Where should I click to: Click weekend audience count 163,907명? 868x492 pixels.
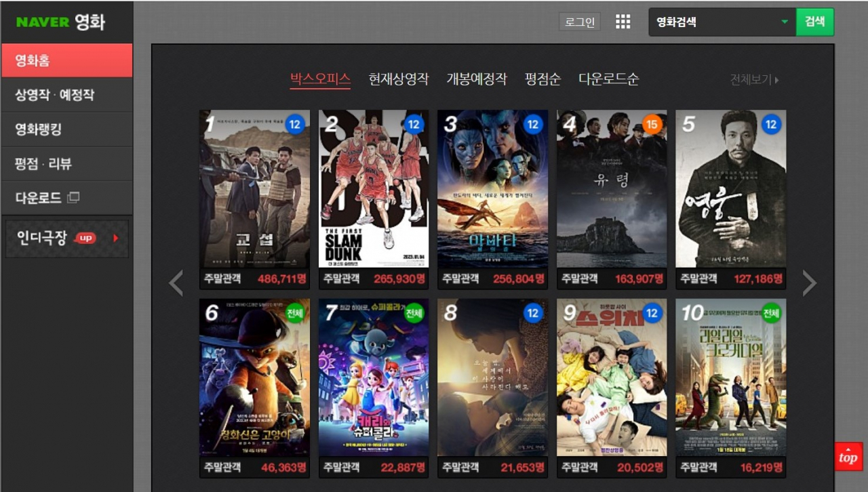pyautogui.click(x=639, y=279)
